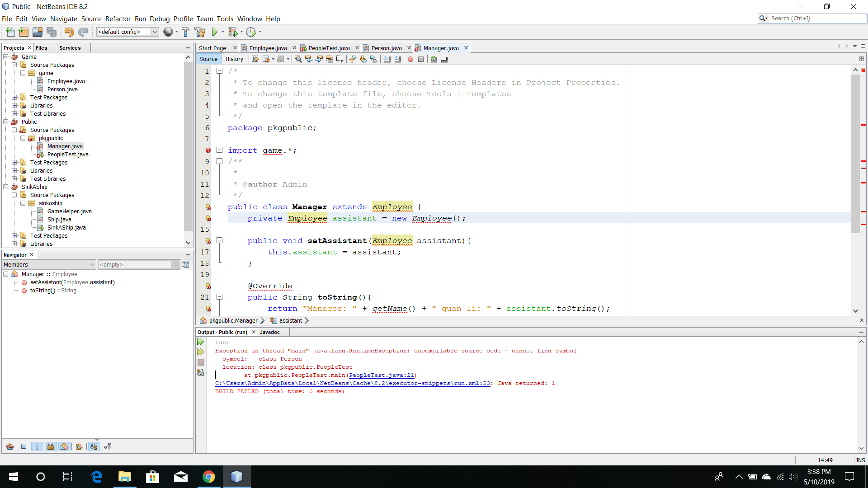Switch to the PeopleTest.java tab
The image size is (868, 488).
(329, 48)
